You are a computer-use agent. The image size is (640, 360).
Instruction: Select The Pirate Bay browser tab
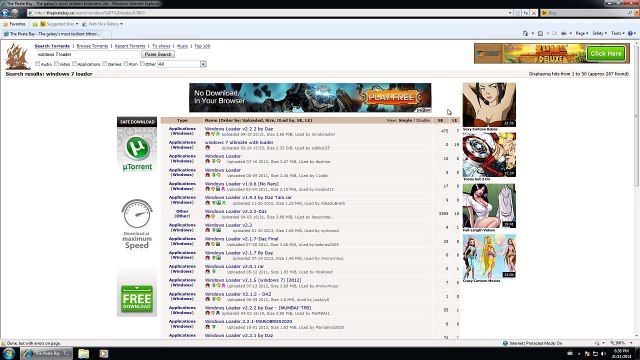[52, 34]
